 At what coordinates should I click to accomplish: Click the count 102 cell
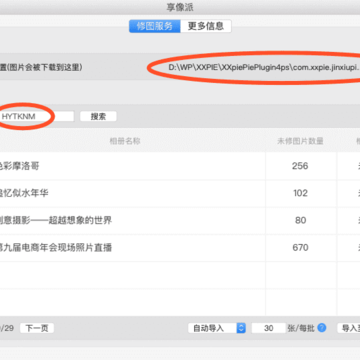pos(300,193)
